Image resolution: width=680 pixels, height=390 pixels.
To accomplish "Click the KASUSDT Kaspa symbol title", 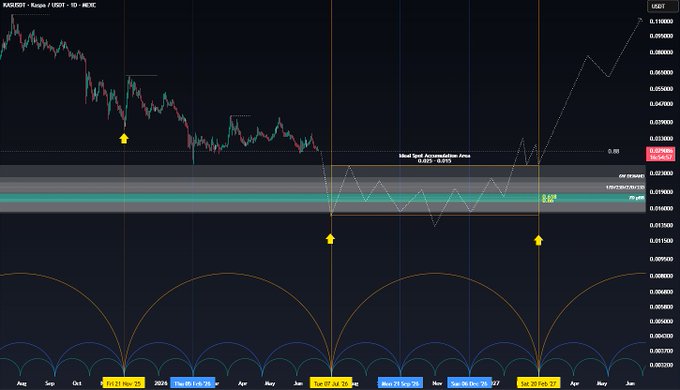I will coord(49,5).
